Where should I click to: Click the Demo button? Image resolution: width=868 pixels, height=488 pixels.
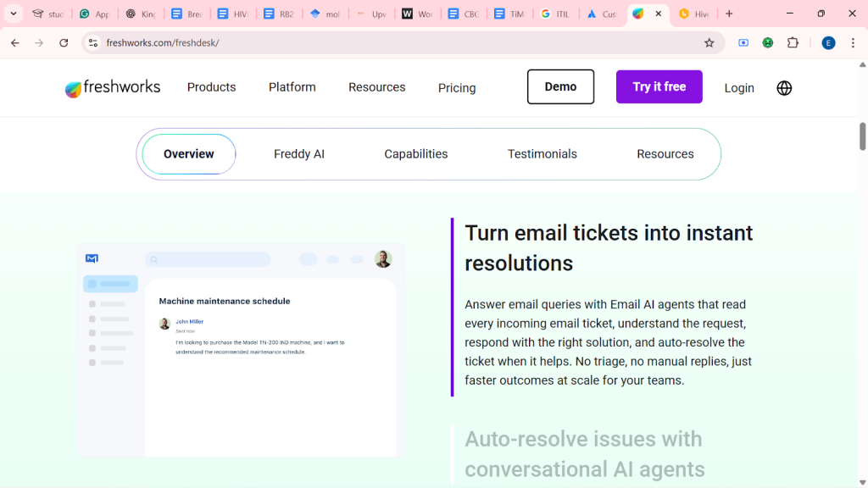coord(560,87)
